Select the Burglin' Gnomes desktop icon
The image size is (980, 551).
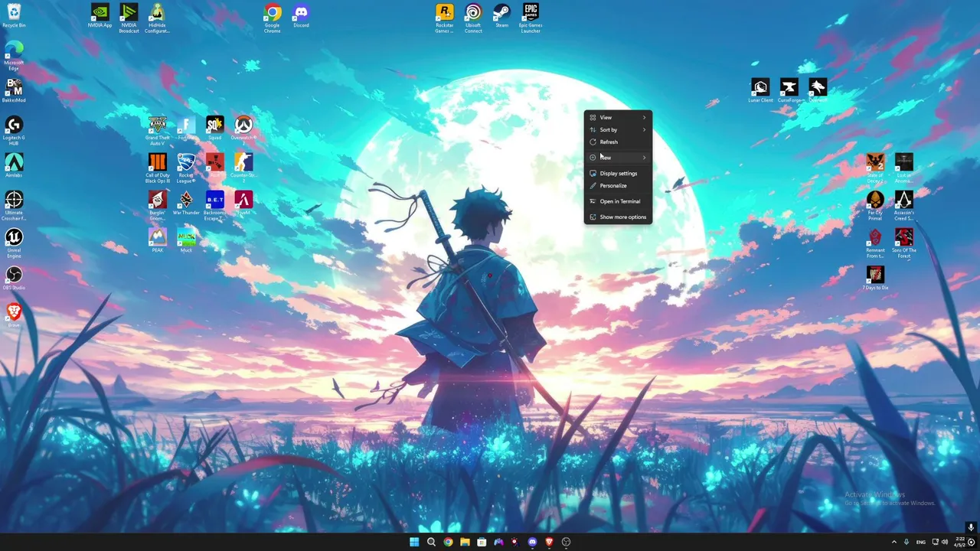(x=157, y=206)
